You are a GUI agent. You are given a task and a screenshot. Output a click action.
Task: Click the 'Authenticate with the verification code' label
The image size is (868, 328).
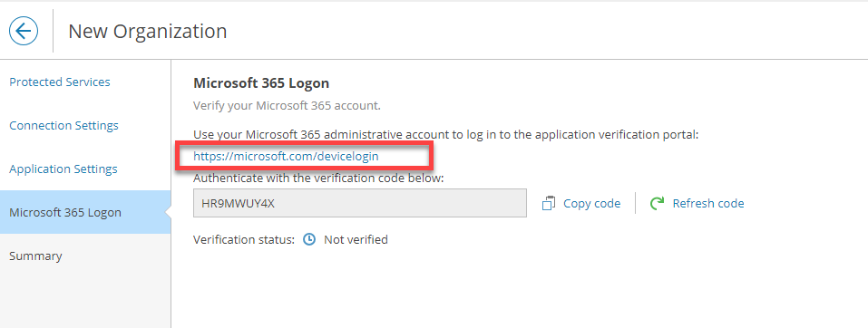[319, 178]
